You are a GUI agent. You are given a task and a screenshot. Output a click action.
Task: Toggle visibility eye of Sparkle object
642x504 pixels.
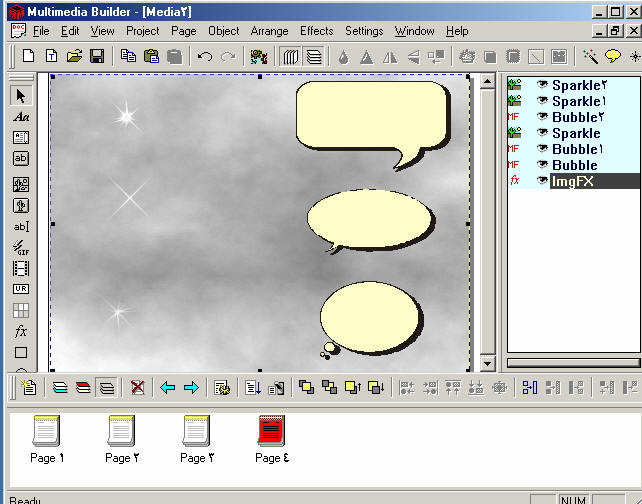point(542,133)
